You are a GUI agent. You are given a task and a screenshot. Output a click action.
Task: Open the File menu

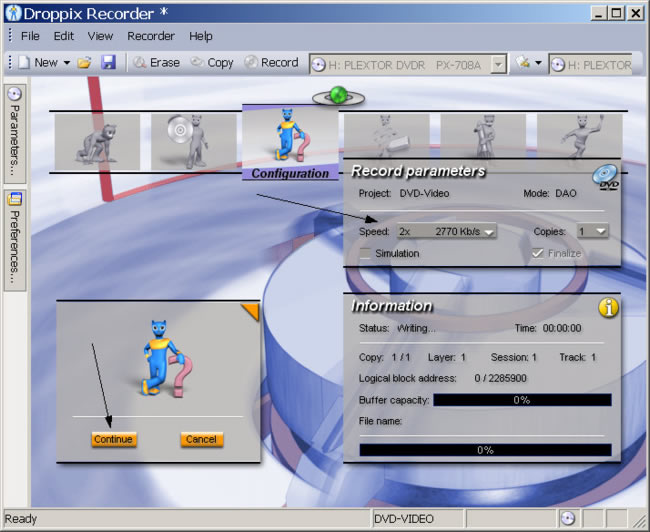click(30, 36)
